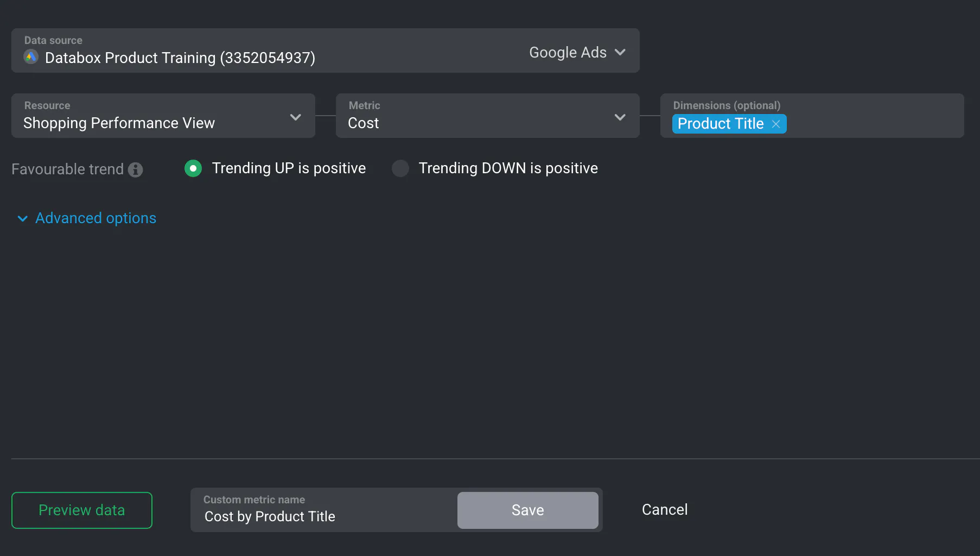Open the Databox Product Training data source

tap(180, 58)
